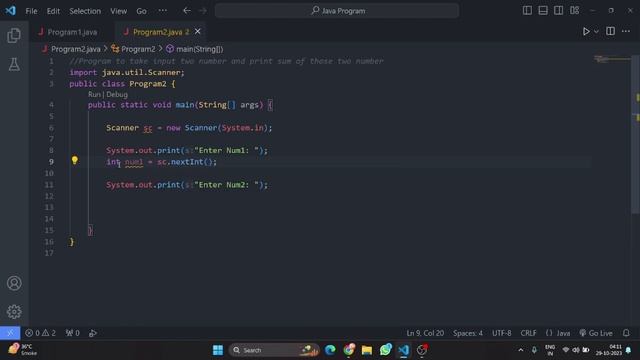The width and height of the screenshot is (640, 360).
Task: Open the File menu
Action: pyautogui.click(x=31, y=11)
